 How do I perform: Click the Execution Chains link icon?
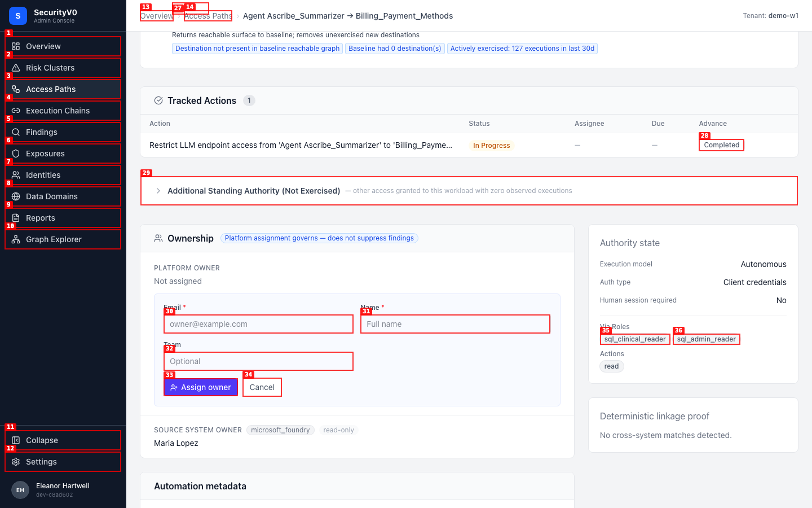coord(16,111)
